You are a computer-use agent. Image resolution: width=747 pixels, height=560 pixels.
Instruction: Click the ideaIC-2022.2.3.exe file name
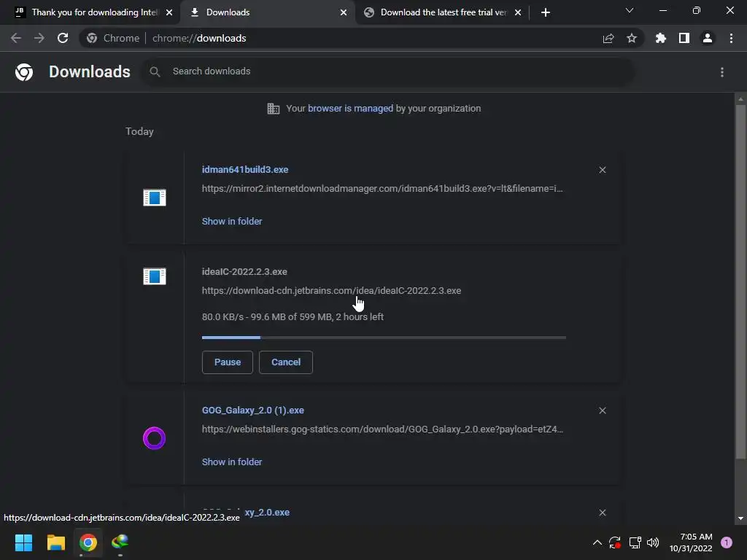tap(244, 271)
